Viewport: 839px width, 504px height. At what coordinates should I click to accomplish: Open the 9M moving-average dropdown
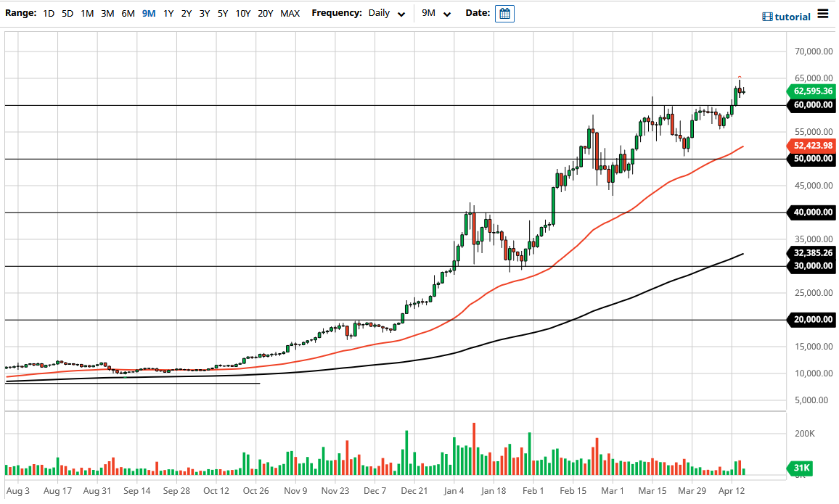(x=435, y=13)
